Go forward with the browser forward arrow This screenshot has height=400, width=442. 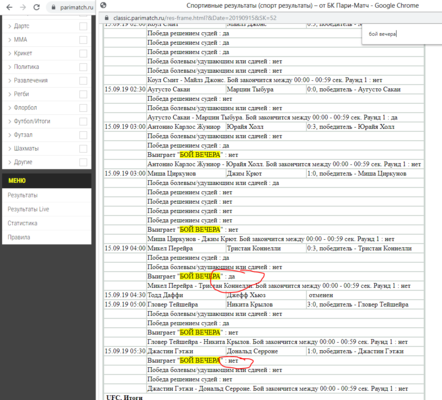[23, 7]
